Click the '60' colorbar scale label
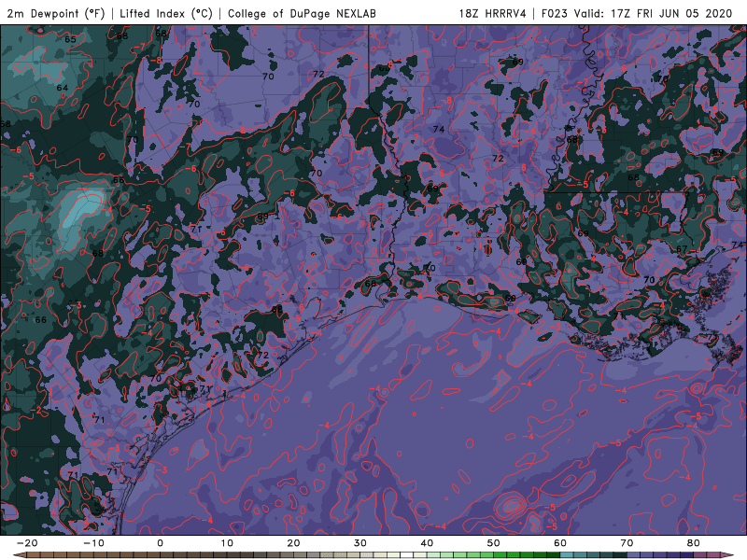Viewport: 747px width, 560px height. coord(560,543)
